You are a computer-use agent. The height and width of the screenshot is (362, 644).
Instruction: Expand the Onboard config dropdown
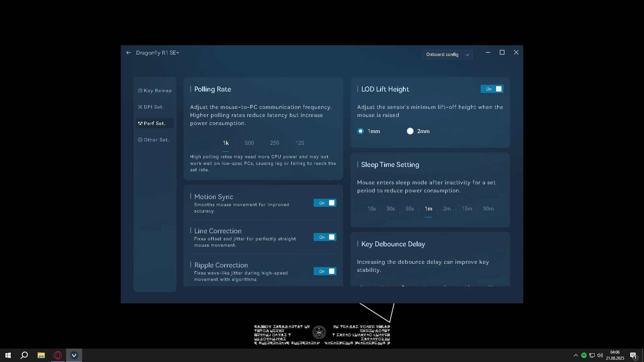(x=447, y=55)
